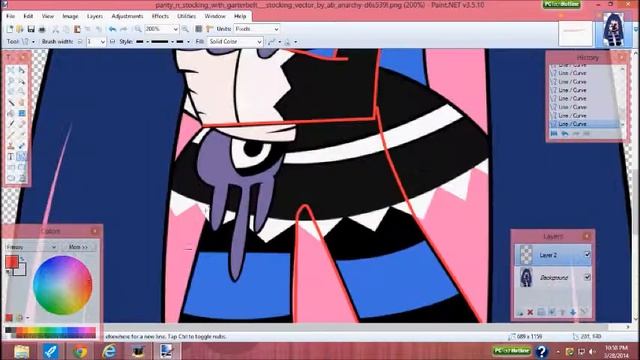Click the Undo toolbar arrow
Image resolution: width=640 pixels, height=360 pixels.
coord(113,29)
